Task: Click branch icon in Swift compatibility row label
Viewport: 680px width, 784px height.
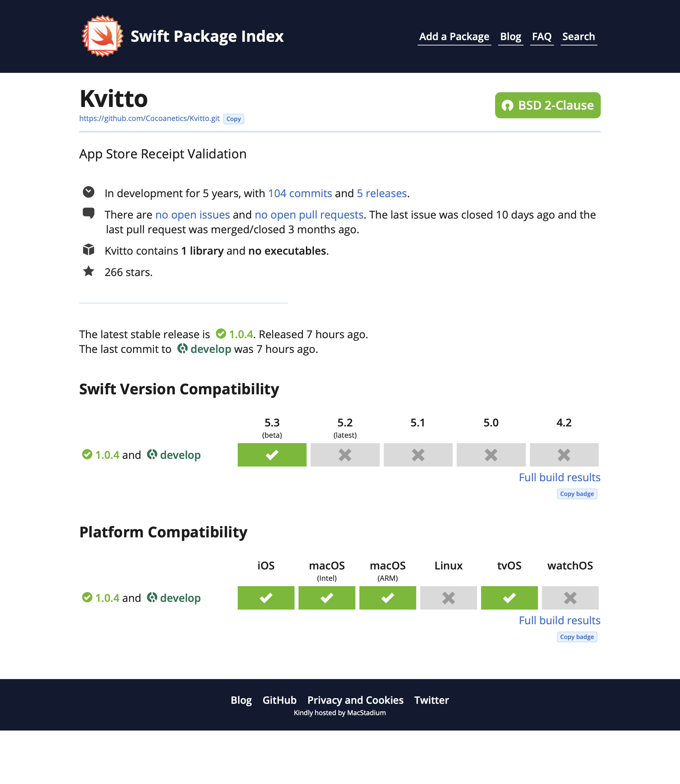Action: (152, 454)
